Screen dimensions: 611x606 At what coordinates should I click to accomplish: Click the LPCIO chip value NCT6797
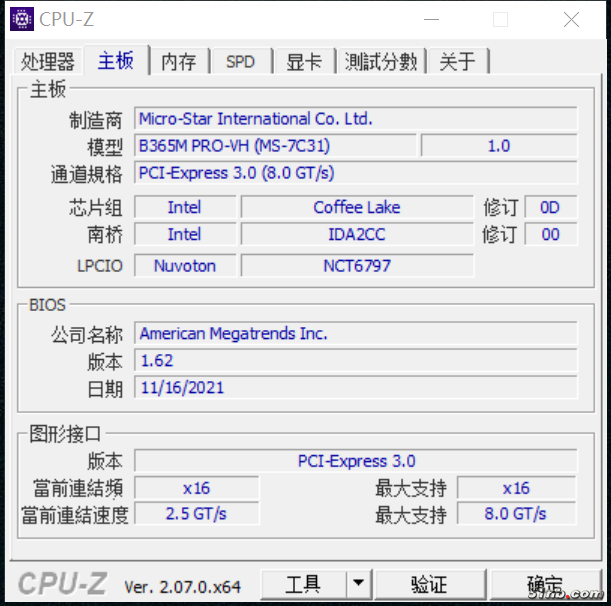(357, 265)
